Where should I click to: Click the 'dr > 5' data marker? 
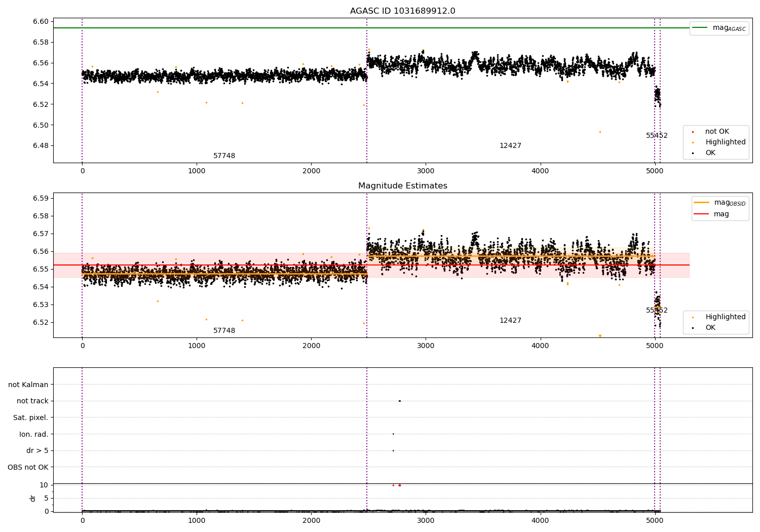tap(393, 450)
